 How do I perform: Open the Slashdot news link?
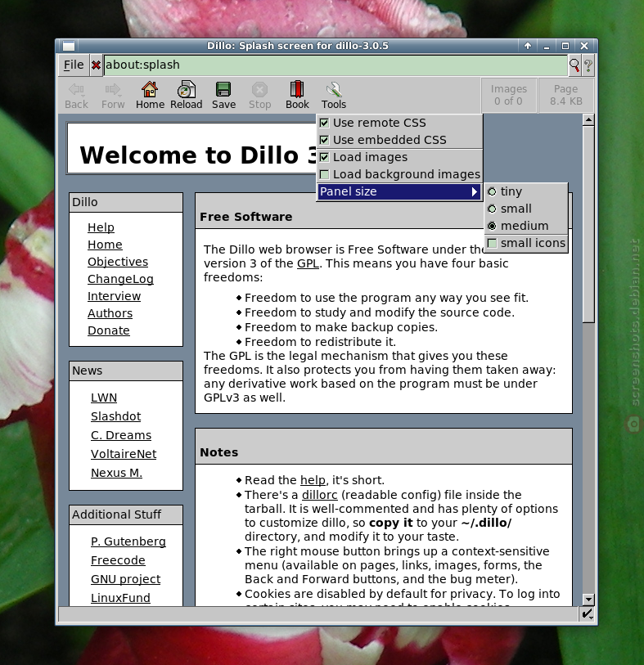pyautogui.click(x=116, y=416)
